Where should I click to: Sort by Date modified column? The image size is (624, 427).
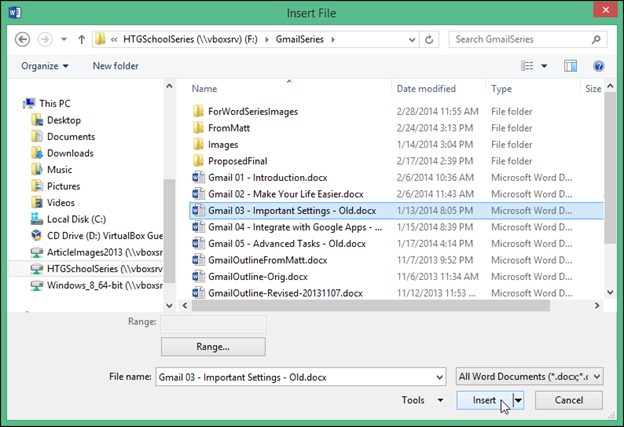click(426, 89)
